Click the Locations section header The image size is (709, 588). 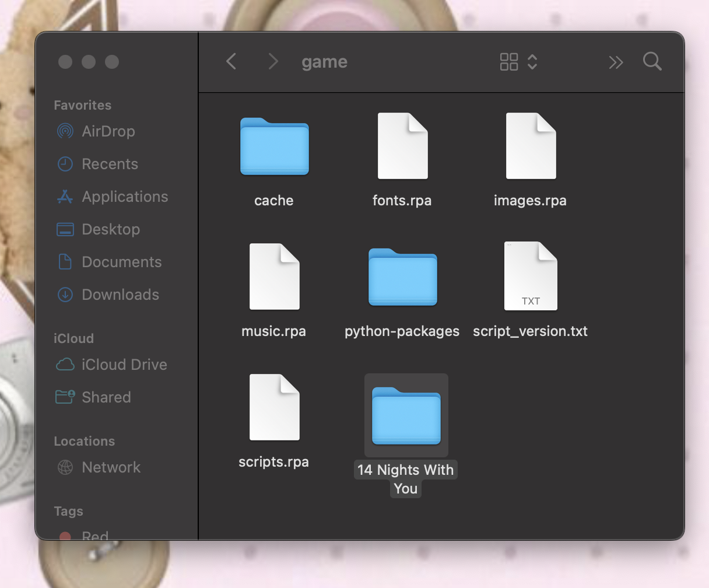coord(85,441)
